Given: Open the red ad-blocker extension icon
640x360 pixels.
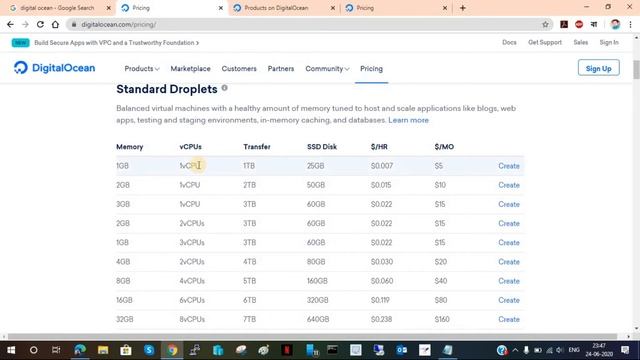Looking at the screenshot, I should pos(579,24).
